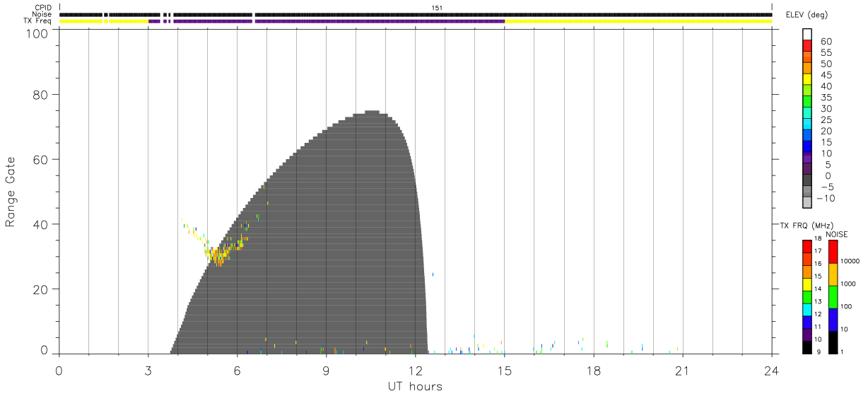Viewport: 868px width, 401px height.
Task: Click the black 1–10 NOISE swatch
Action: (833, 342)
